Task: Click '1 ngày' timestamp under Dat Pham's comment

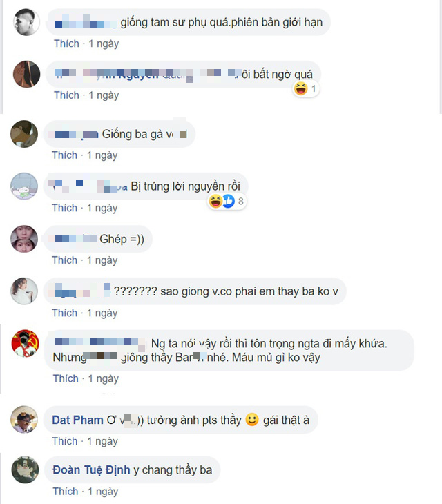Action: coord(102,441)
